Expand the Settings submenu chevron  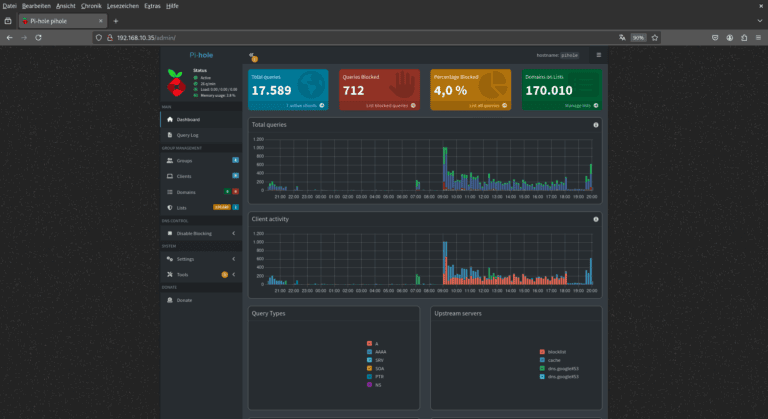[x=234, y=259]
